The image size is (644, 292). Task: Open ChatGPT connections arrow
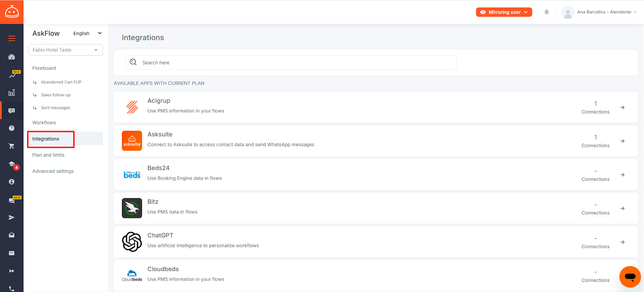[622, 242]
